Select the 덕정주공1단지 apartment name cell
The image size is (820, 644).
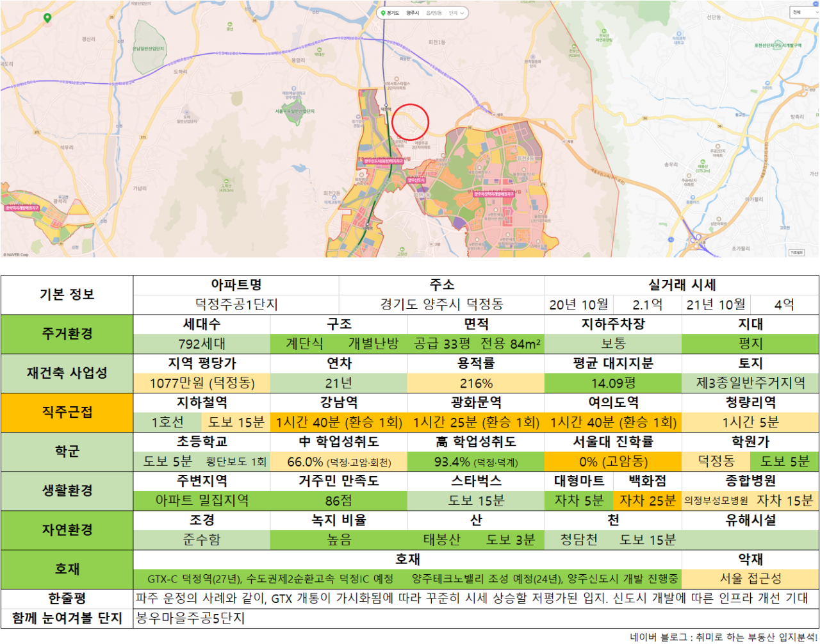click(x=236, y=304)
